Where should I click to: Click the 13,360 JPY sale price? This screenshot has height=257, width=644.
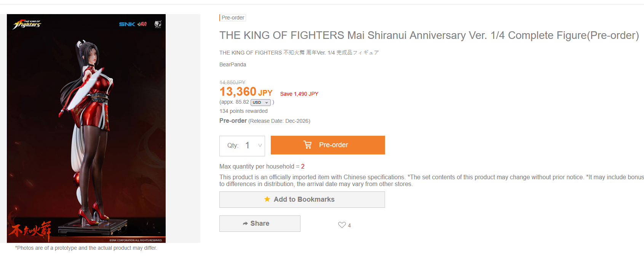tap(246, 92)
